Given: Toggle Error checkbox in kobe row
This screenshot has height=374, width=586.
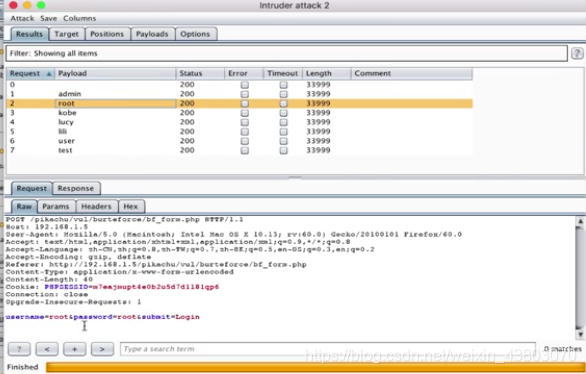Looking at the screenshot, I should tap(245, 113).
